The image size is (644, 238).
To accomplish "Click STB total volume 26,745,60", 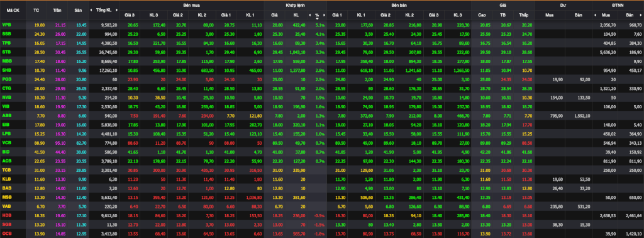I will coord(108,52).
